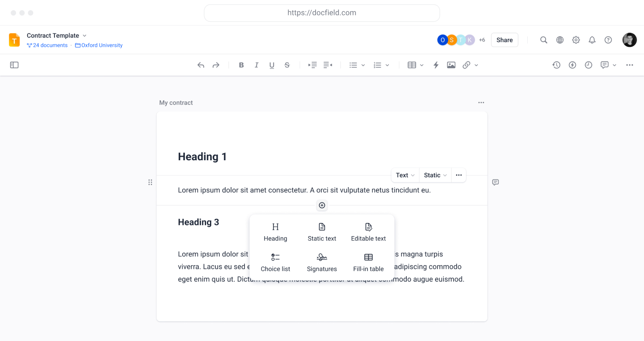Insert an image into the document
Screen dimensions: 644x341
[451, 65]
